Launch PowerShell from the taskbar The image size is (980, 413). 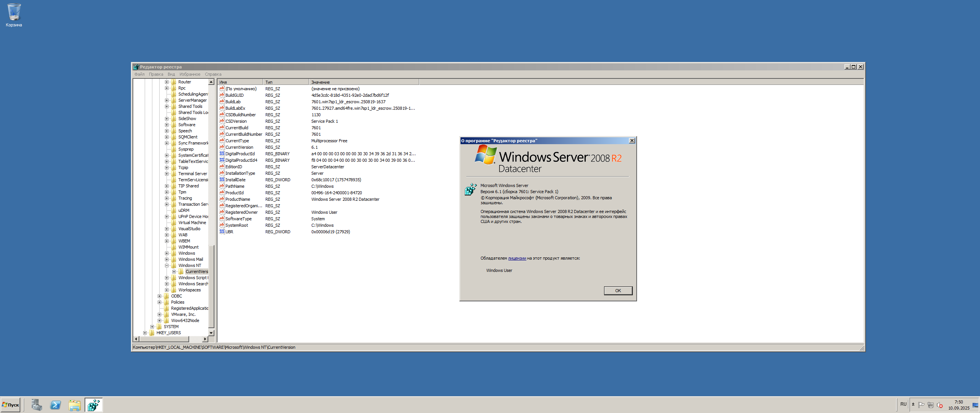[x=56, y=405]
